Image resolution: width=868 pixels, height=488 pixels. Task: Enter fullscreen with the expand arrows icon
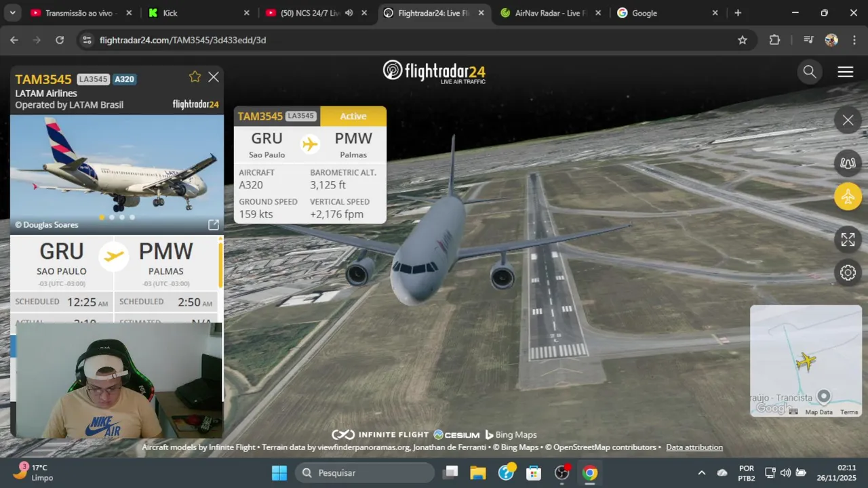(x=848, y=239)
